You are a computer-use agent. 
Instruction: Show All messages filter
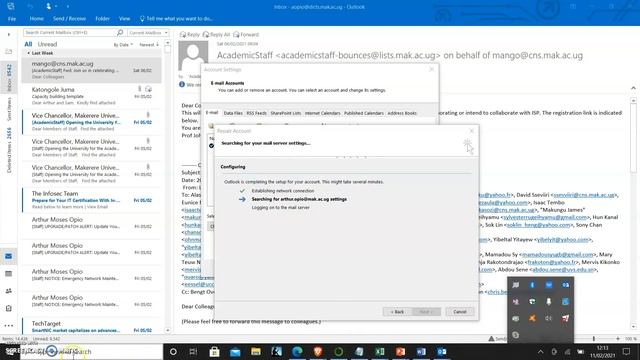tap(28, 44)
